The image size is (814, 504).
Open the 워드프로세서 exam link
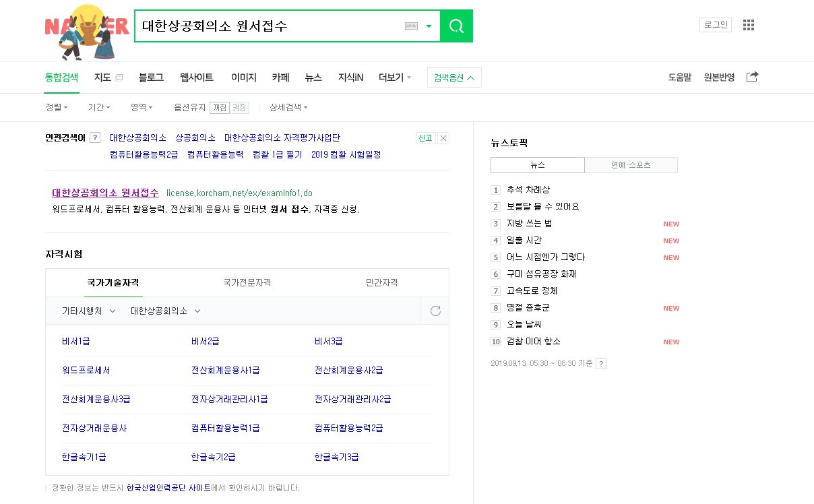86,370
